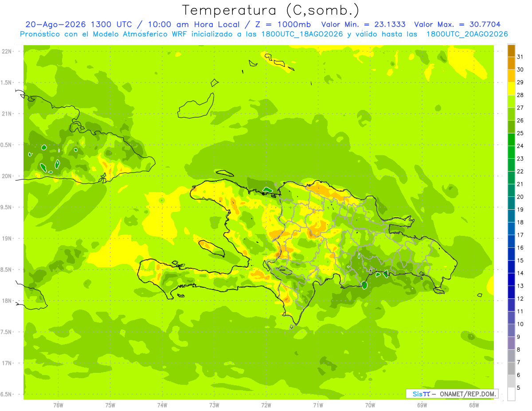Click the legend value "25"
Viewport: 532px width, 411px height.
pos(520,133)
